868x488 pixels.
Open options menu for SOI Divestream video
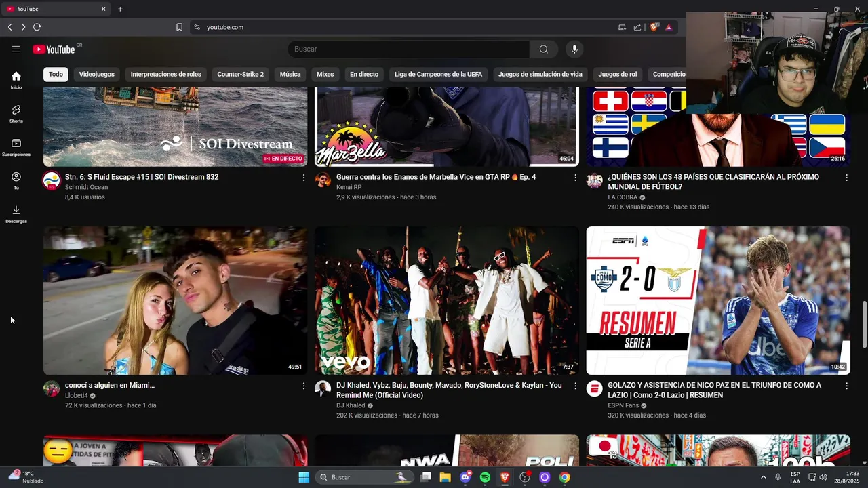(x=303, y=178)
